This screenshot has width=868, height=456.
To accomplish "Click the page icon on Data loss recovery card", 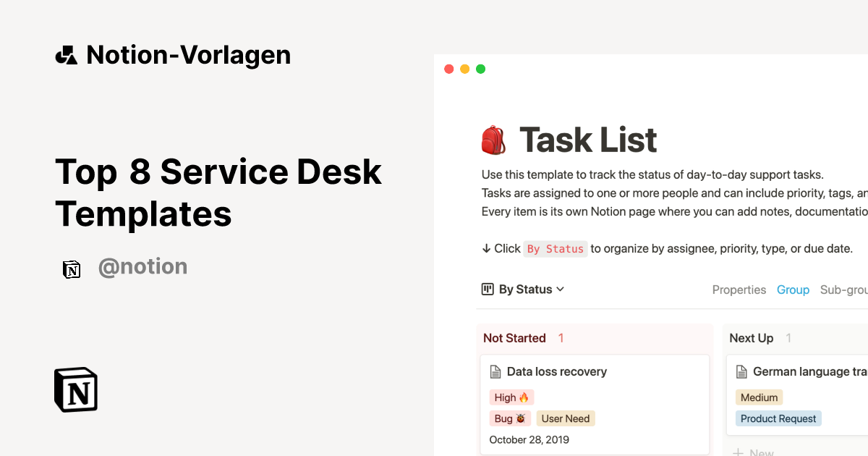I will [x=495, y=371].
